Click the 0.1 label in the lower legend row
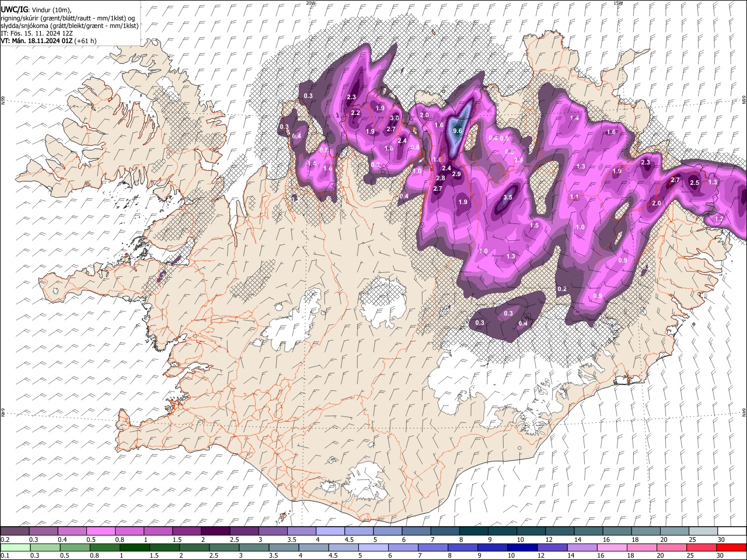This screenshot has height=560, width=747. [x=5, y=555]
